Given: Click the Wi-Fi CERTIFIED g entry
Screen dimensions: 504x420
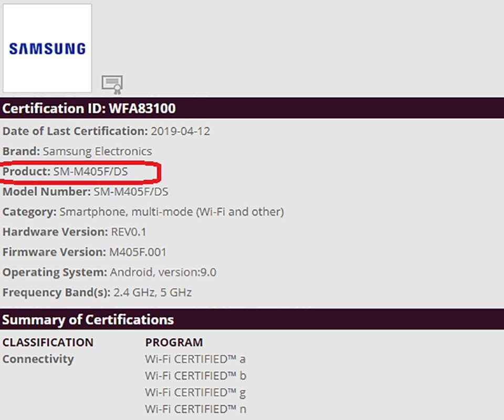Looking at the screenshot, I should pyautogui.click(x=195, y=392).
